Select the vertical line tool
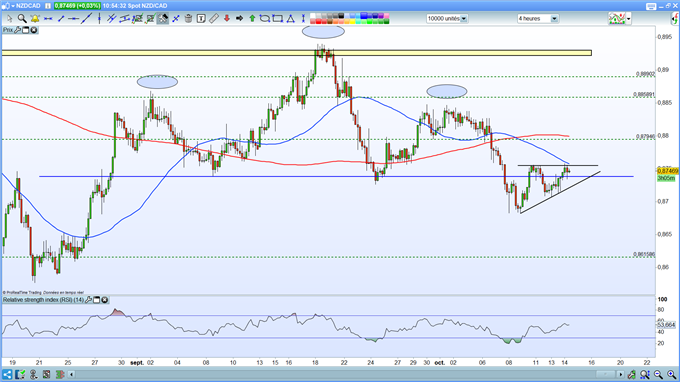 [x=100, y=18]
